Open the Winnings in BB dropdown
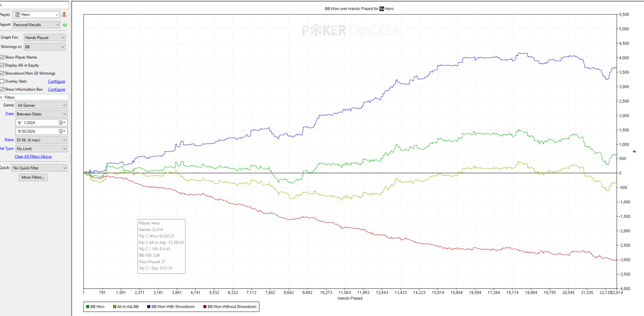 pos(44,47)
